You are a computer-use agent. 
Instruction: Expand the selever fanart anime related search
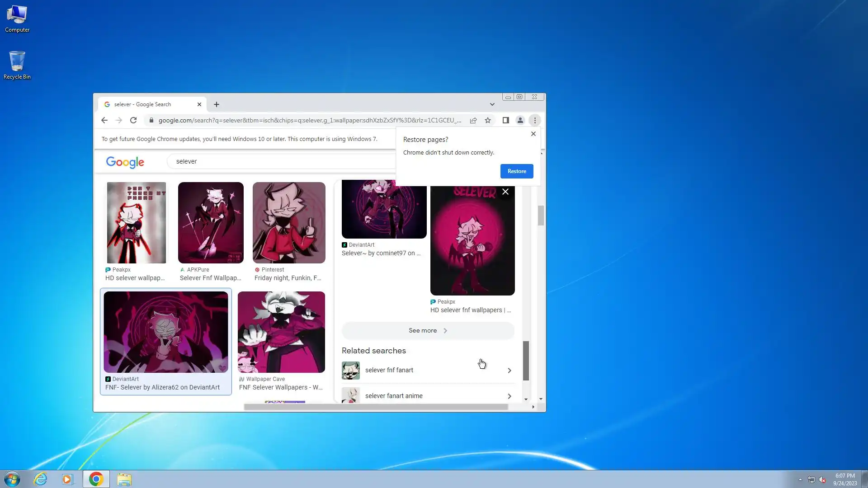428,396
